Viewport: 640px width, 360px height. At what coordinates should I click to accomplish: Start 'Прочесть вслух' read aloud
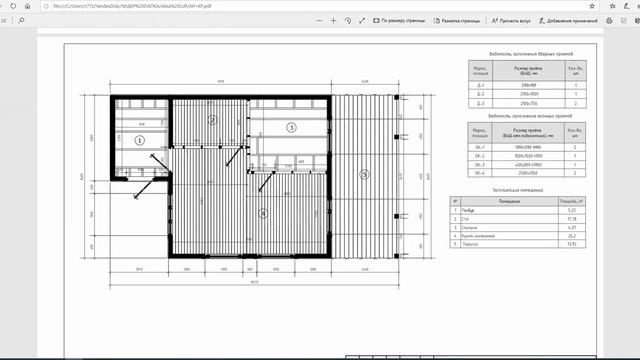pyautogui.click(x=511, y=20)
